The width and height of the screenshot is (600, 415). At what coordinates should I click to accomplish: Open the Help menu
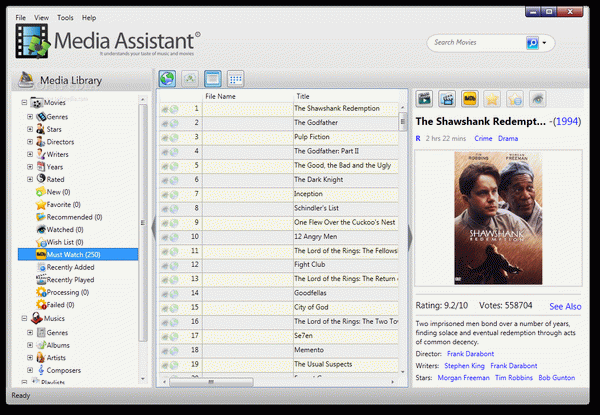point(89,18)
